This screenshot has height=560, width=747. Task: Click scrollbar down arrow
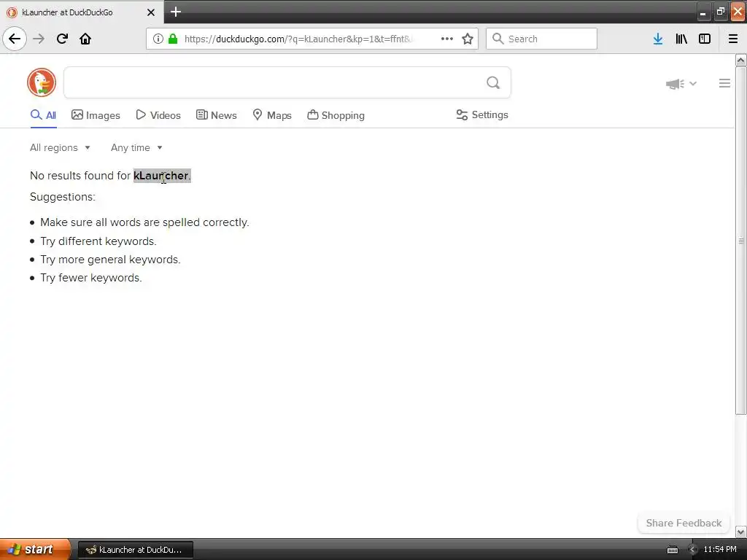coord(740,532)
